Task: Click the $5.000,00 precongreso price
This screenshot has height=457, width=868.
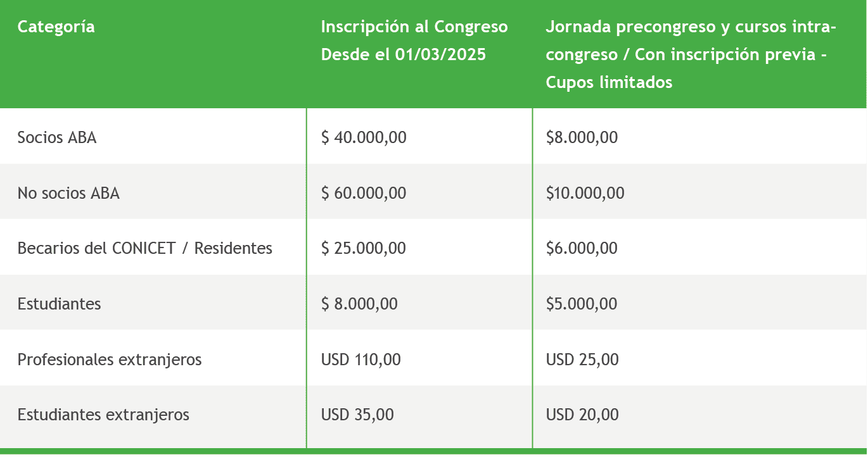Action: (582, 304)
